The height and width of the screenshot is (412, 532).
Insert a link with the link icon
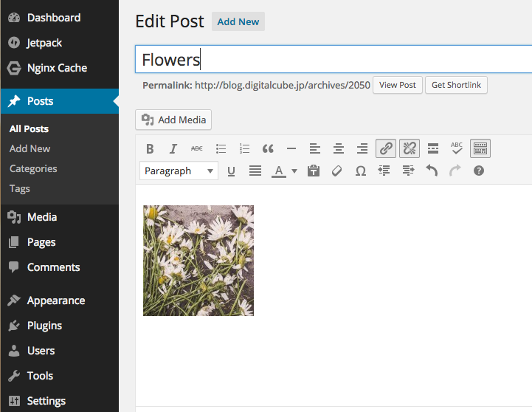click(x=385, y=148)
